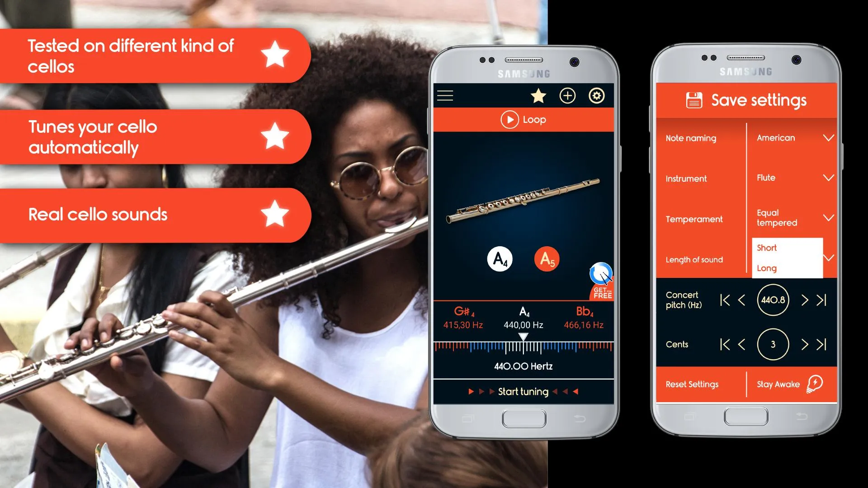Click the Save settings floppy icon
Image resolution: width=868 pixels, height=488 pixels.
[694, 100]
